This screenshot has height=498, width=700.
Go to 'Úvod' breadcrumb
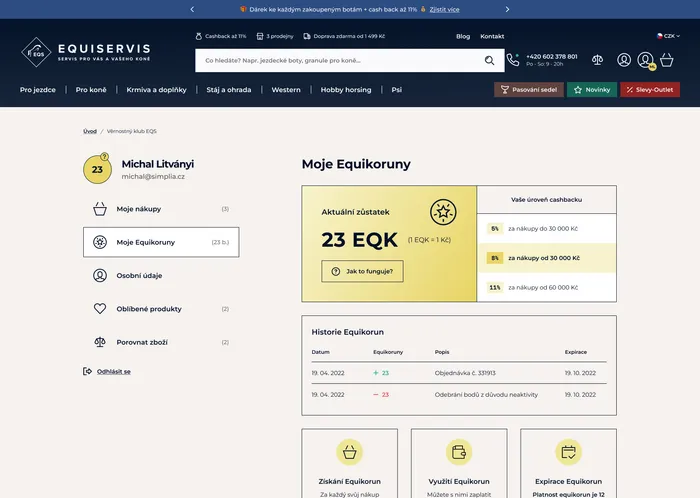pyautogui.click(x=90, y=131)
